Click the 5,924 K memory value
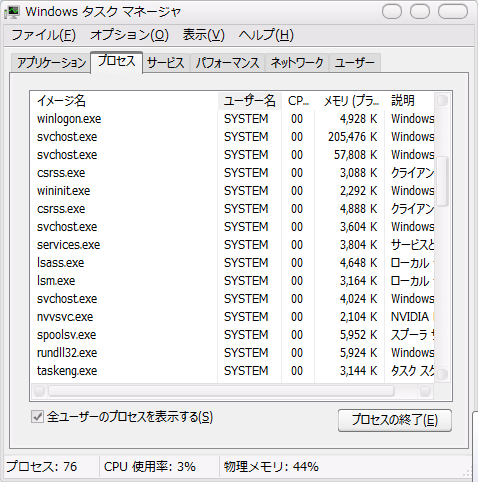478x482 pixels. pyautogui.click(x=359, y=353)
